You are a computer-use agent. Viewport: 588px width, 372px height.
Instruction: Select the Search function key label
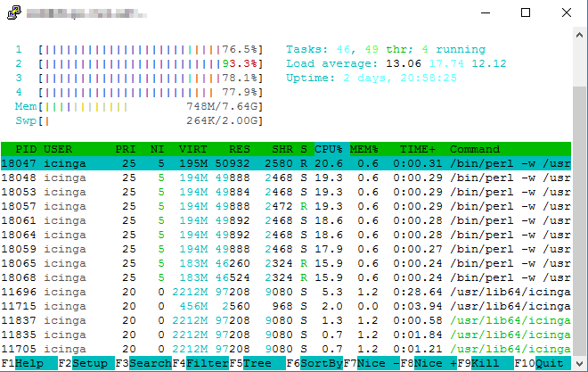point(151,363)
